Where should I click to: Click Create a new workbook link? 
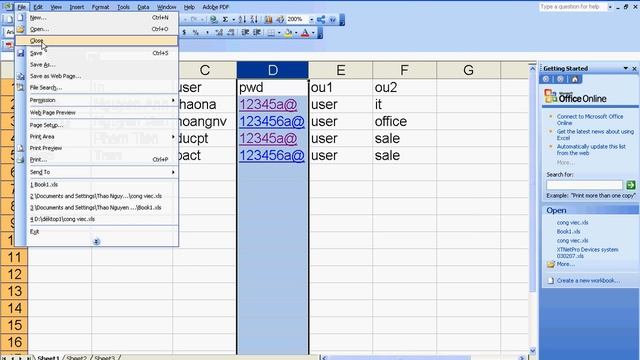[588, 280]
